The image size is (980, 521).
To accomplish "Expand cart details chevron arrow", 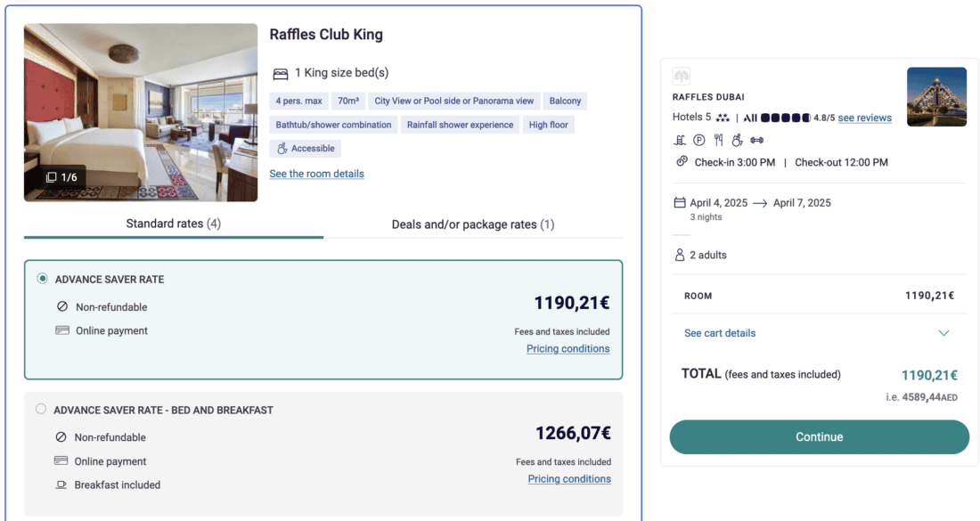I will click(944, 333).
